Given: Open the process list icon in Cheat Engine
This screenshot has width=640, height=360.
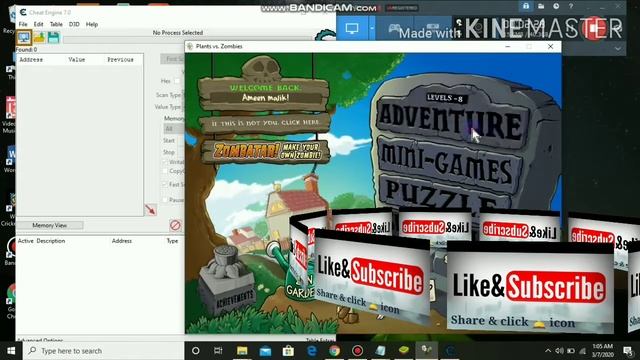Looking at the screenshot, I should 24,38.
